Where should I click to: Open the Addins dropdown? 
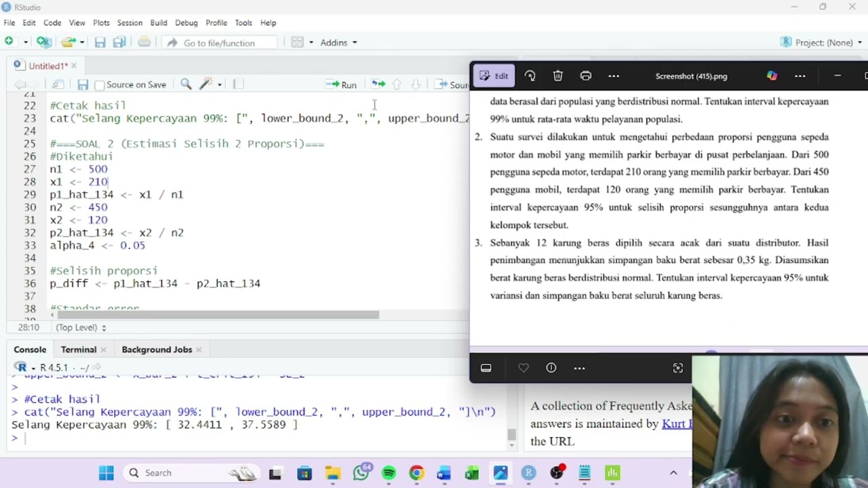click(x=338, y=43)
